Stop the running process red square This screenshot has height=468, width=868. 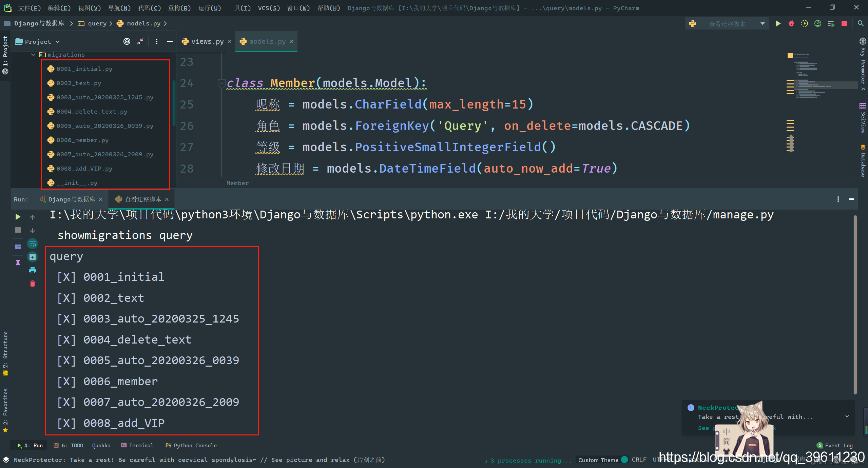point(844,24)
